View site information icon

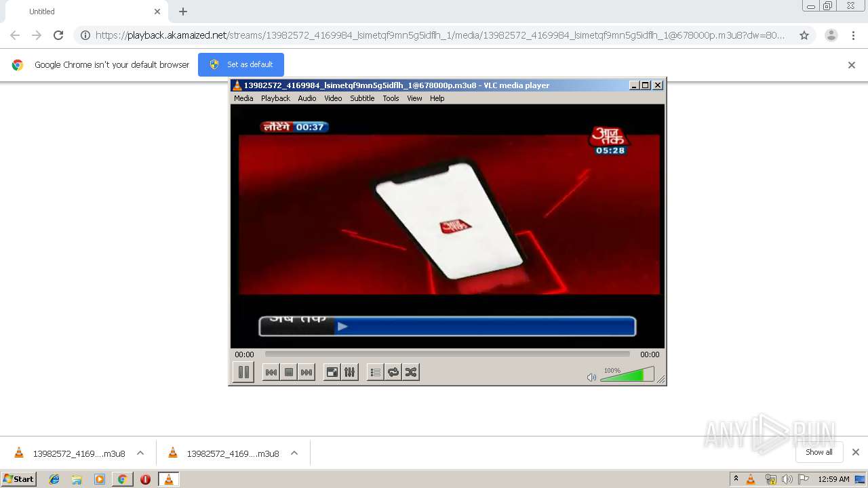[85, 35]
